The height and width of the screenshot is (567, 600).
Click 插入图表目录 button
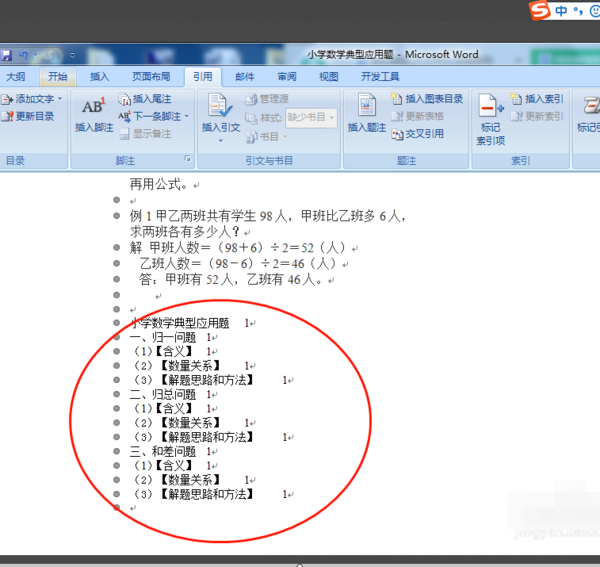coord(427,99)
